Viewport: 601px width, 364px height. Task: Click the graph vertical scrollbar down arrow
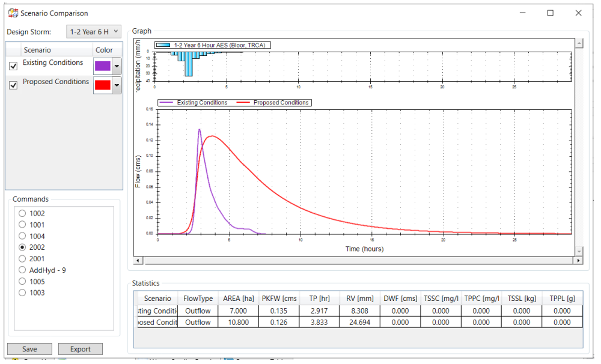579,251
